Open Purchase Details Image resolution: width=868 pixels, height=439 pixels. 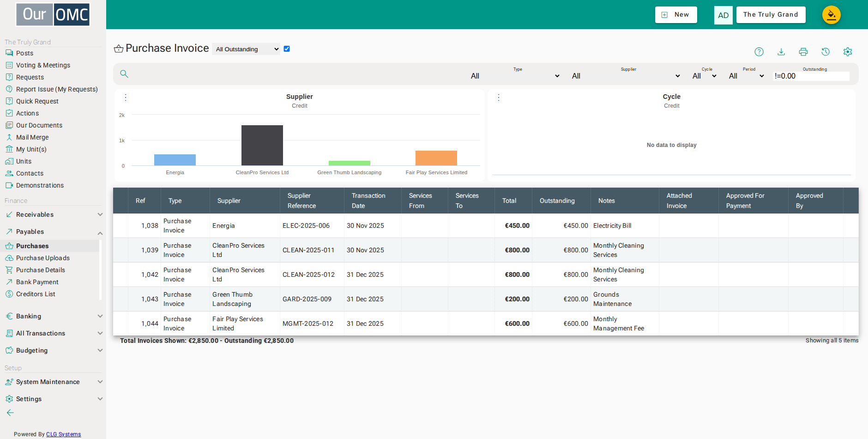(41, 270)
